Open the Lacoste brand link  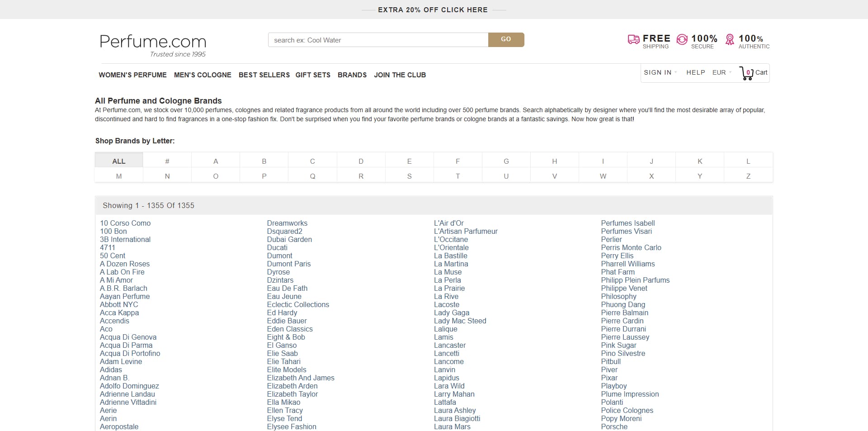pos(447,304)
